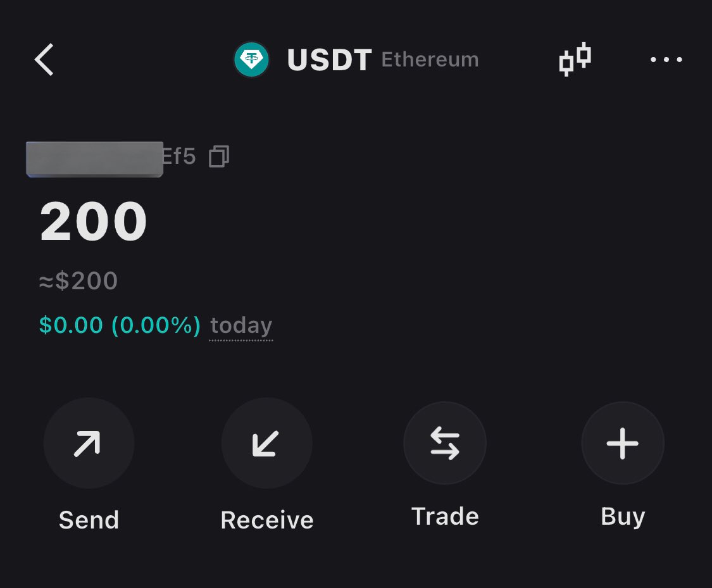Tap the Trade swap arrows icon
This screenshot has height=588, width=712.
tap(444, 443)
